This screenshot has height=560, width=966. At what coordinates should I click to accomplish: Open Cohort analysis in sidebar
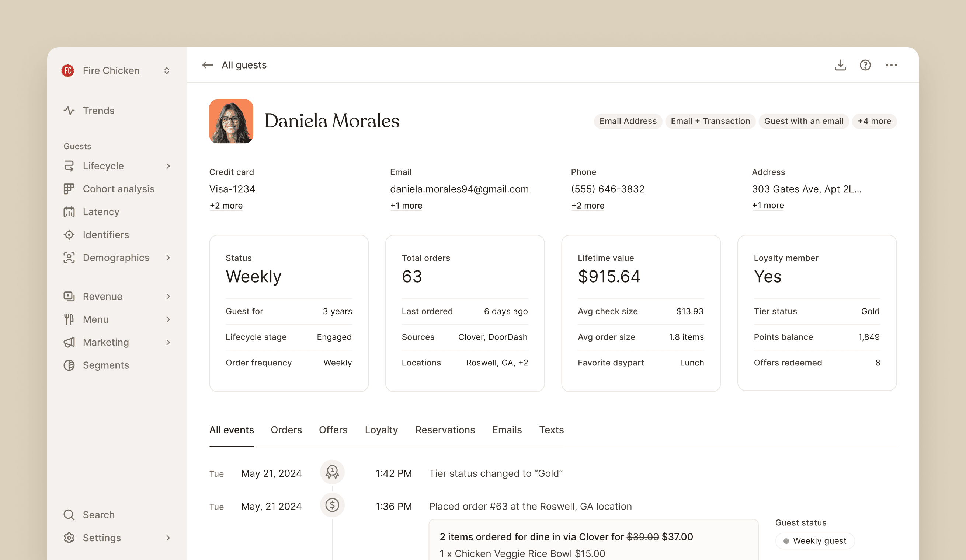click(118, 189)
